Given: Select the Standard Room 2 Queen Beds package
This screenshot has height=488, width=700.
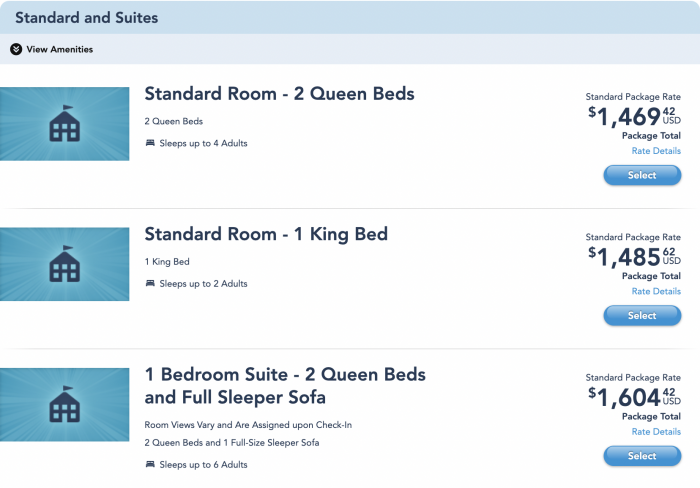Looking at the screenshot, I should click(642, 175).
